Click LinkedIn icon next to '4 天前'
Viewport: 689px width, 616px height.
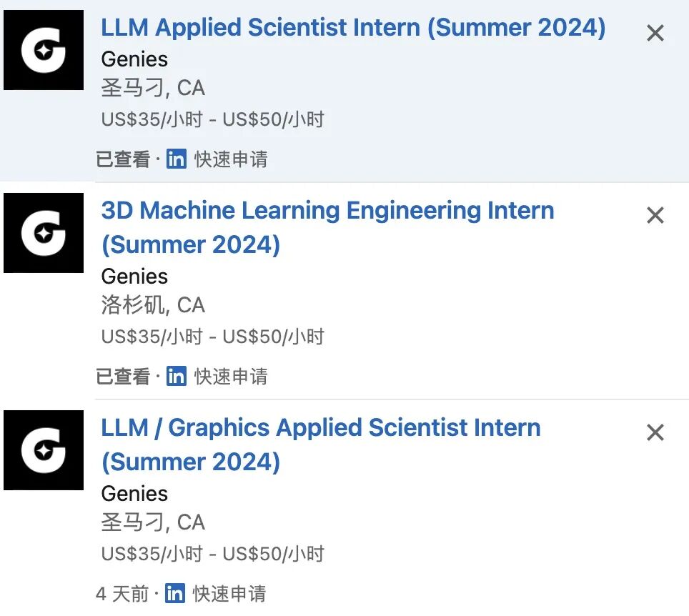tap(175, 593)
